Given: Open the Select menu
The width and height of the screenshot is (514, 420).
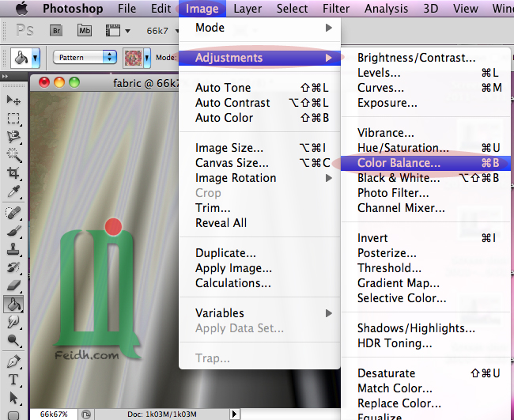Looking at the screenshot, I should click(x=292, y=8).
